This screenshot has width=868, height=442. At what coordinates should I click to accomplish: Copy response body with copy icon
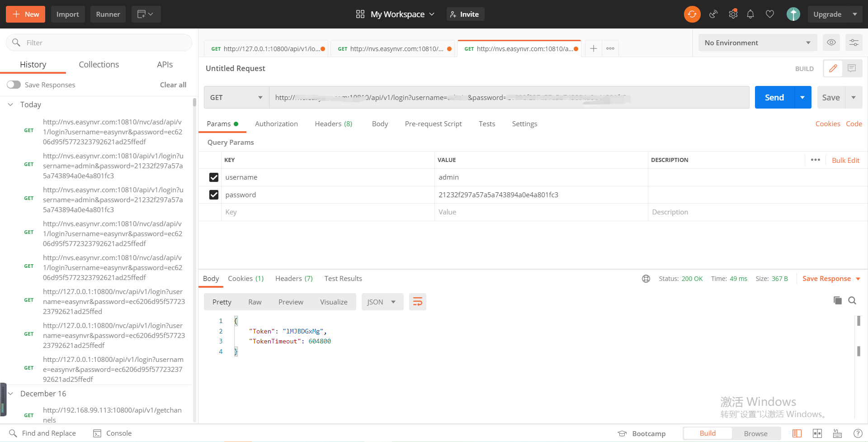pos(838,300)
